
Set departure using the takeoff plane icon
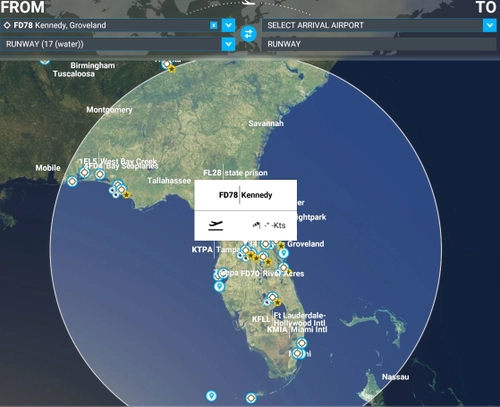pyautogui.click(x=216, y=225)
